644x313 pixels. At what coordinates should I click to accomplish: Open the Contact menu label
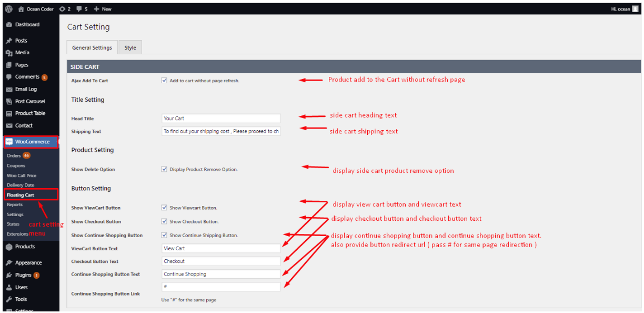[x=24, y=126]
